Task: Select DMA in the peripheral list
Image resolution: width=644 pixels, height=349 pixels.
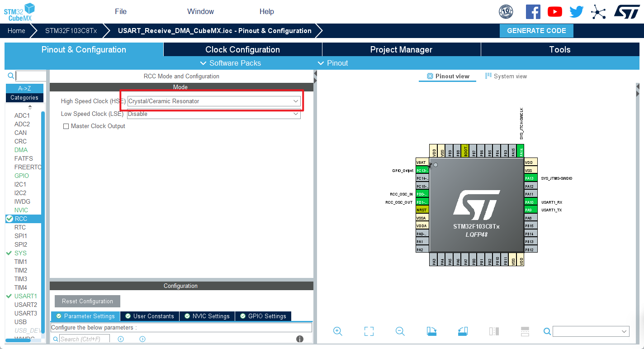Action: (21, 150)
